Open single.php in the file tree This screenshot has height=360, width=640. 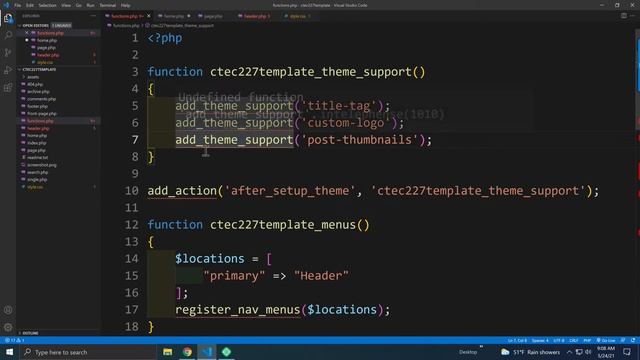[x=37, y=180]
